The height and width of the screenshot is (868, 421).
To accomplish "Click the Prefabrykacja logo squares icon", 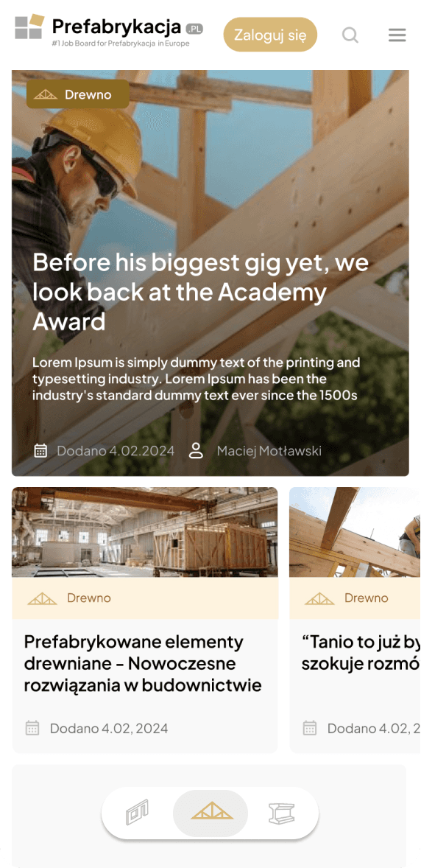I will click(x=29, y=27).
